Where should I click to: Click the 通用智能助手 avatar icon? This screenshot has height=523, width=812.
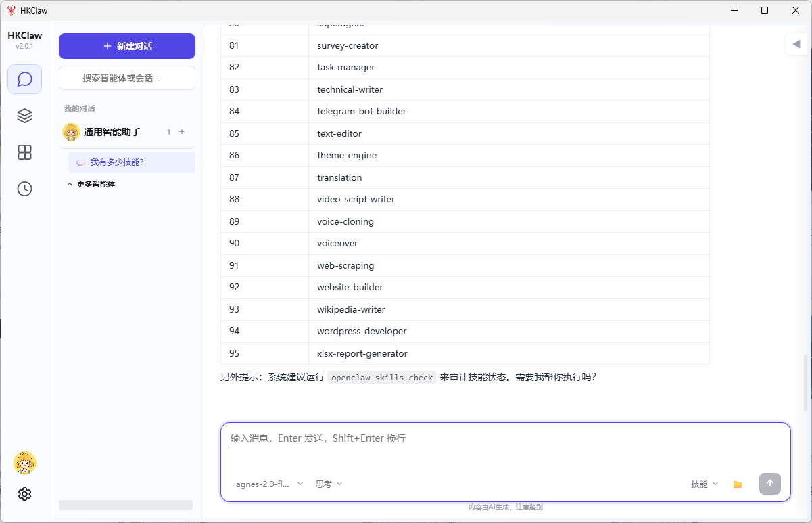(71, 132)
